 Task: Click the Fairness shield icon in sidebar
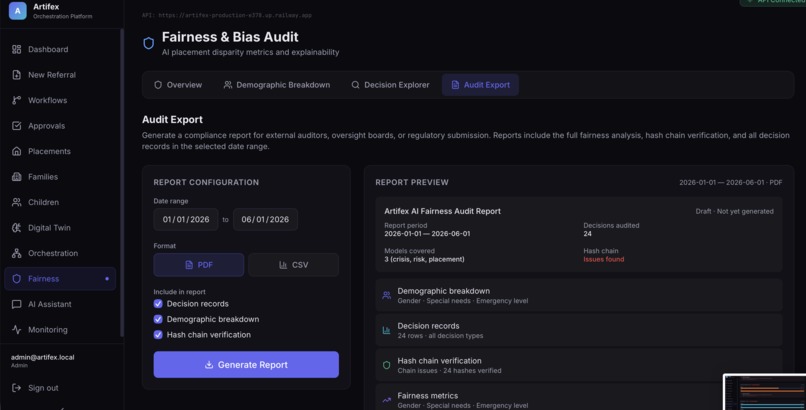click(x=16, y=278)
